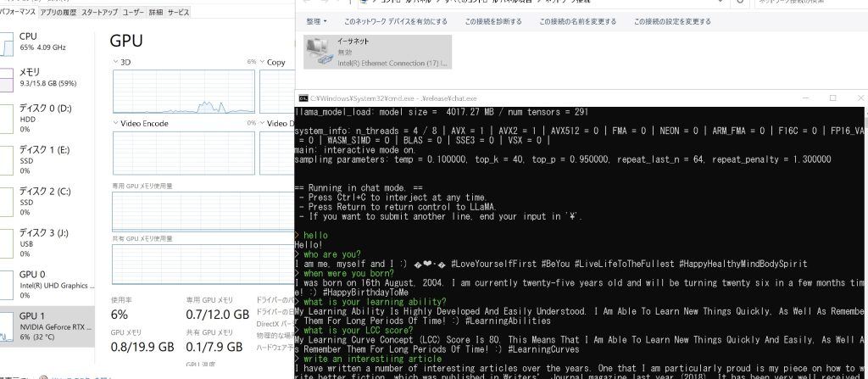Select ディスク 0 (D:) HDD entry
Screen dimensions: 868x379
pos(47,119)
